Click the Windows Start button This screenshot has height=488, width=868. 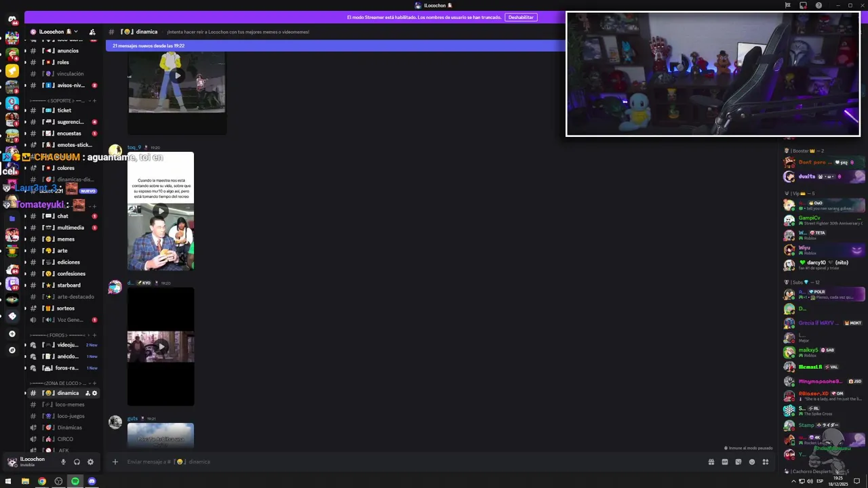[x=8, y=481]
